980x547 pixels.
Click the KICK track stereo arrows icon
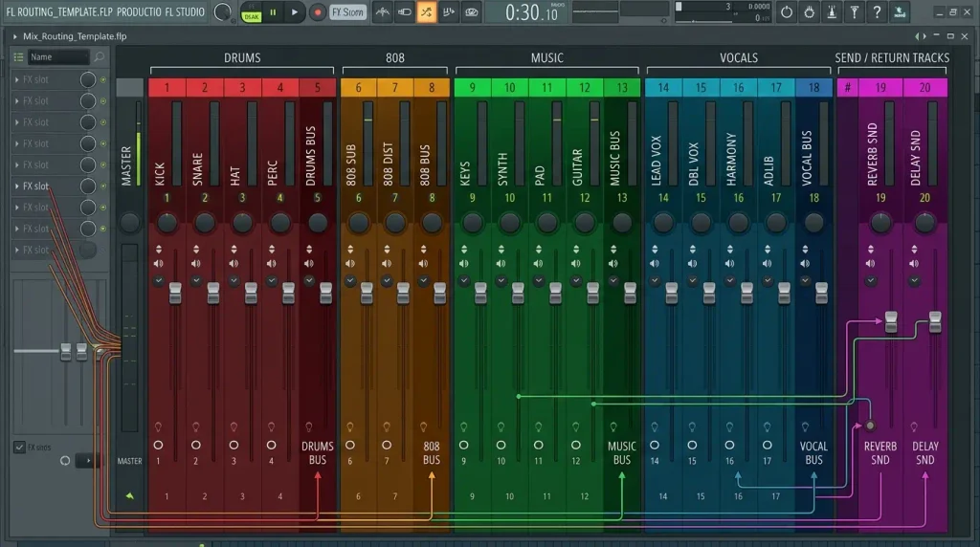(159, 249)
